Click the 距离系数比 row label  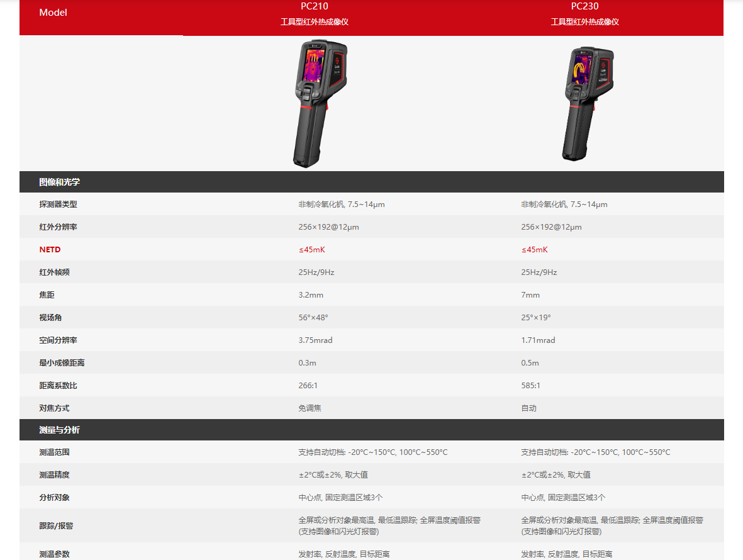(58, 386)
